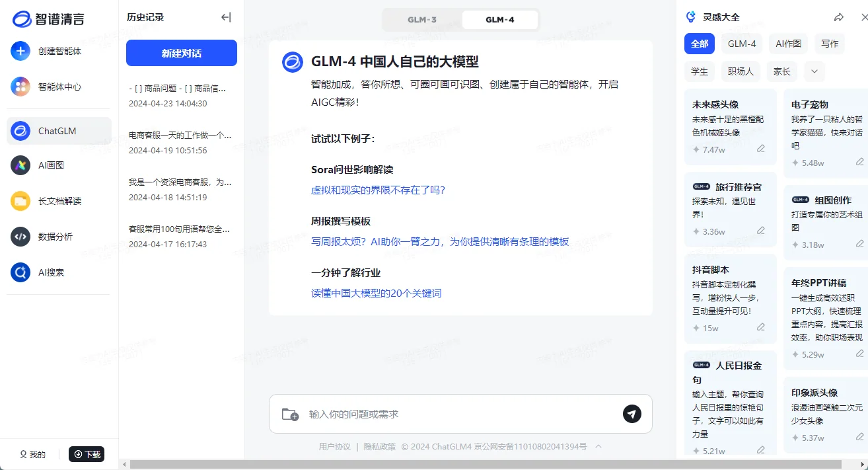This screenshot has height=470, width=868.
Task: Click the 灵感大全 bulb icon
Action: [691, 17]
